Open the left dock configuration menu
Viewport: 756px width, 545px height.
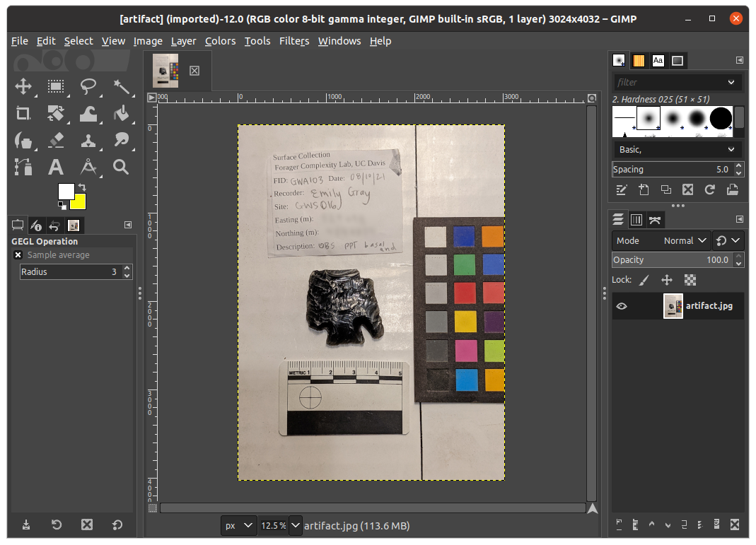tap(128, 225)
